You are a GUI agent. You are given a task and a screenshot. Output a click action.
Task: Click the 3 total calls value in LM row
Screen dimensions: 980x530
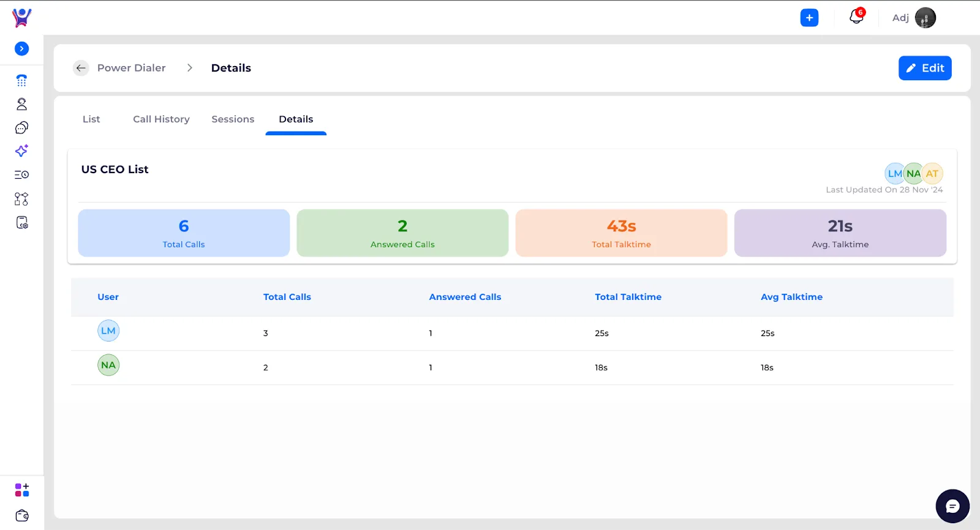(x=265, y=334)
